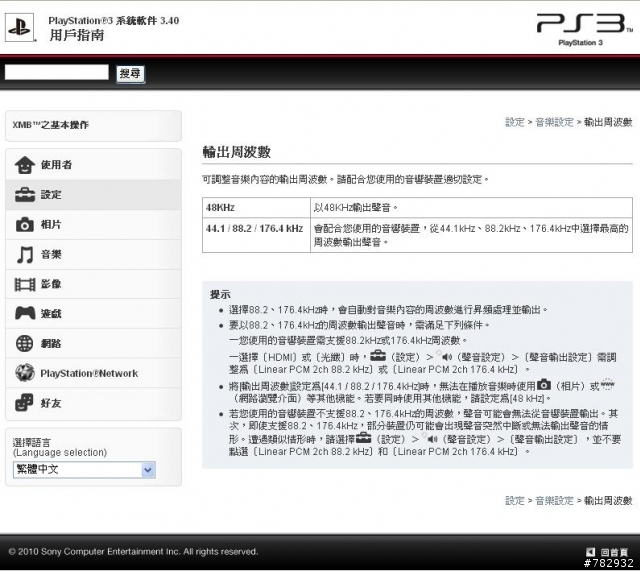This screenshot has height=571, width=640.
Task: Click the 音樂 music note icon
Action: (24, 254)
